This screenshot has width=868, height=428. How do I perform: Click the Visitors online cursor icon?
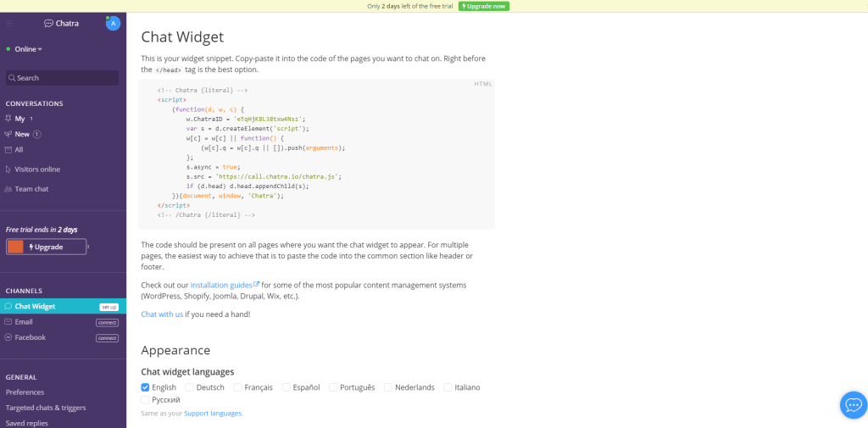pyautogui.click(x=8, y=170)
